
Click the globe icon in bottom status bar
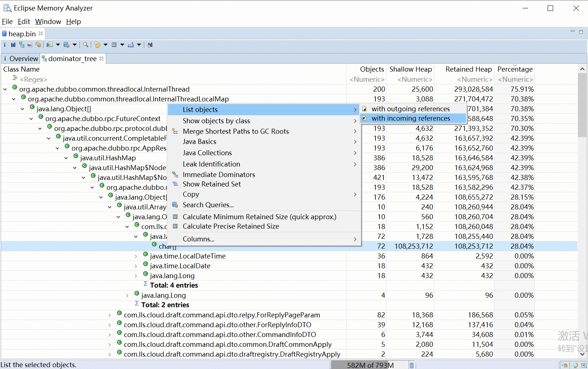click(575, 365)
